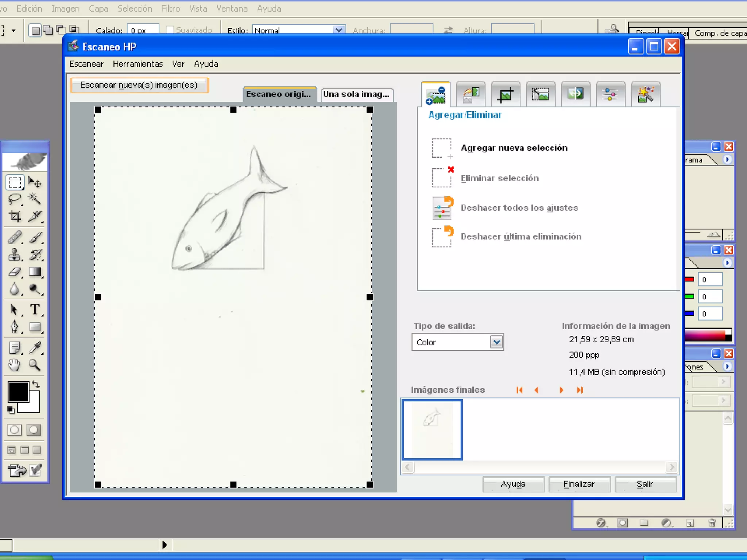This screenshot has width=747, height=560.
Task: Select the magic wand auto-enhance icon
Action: (645, 94)
